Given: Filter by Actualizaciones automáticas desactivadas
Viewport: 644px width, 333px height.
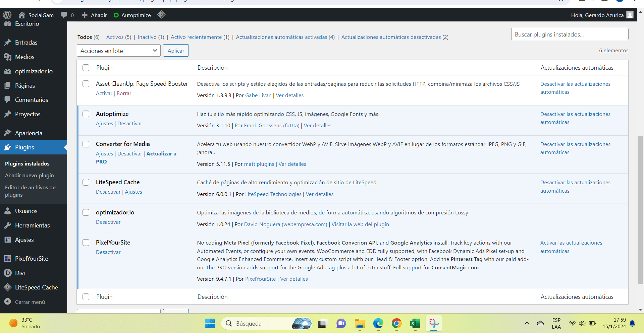Looking at the screenshot, I should 395,37.
